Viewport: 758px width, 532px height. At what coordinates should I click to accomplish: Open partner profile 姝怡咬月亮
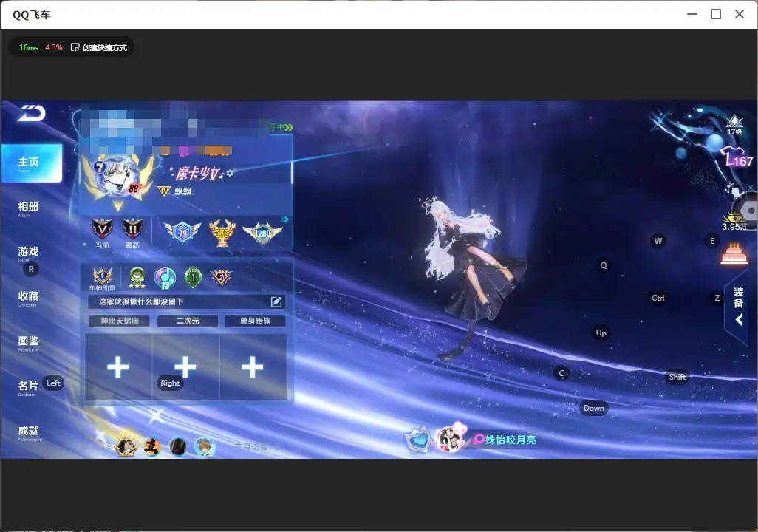tap(511, 440)
